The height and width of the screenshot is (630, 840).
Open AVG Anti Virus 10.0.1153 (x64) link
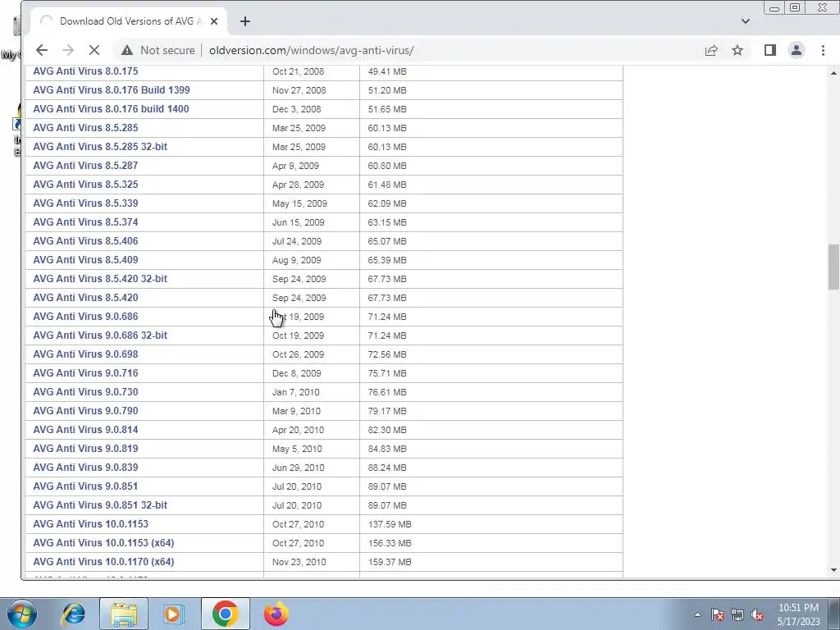103,543
